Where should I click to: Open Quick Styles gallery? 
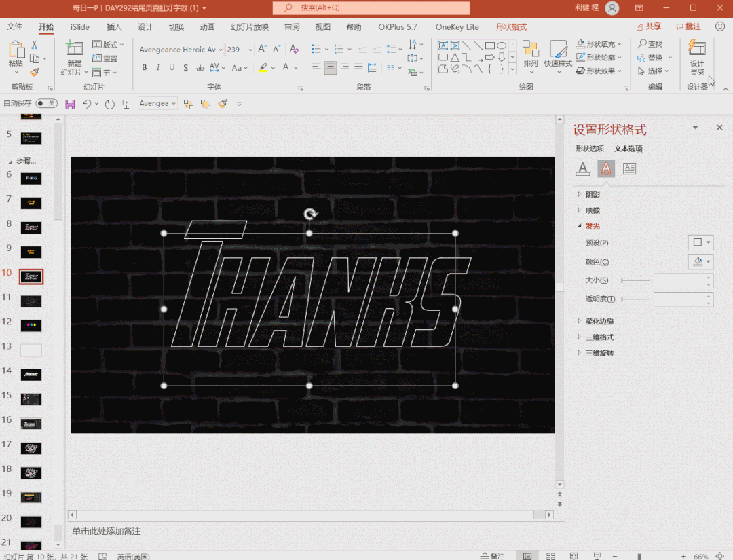pyautogui.click(x=558, y=55)
